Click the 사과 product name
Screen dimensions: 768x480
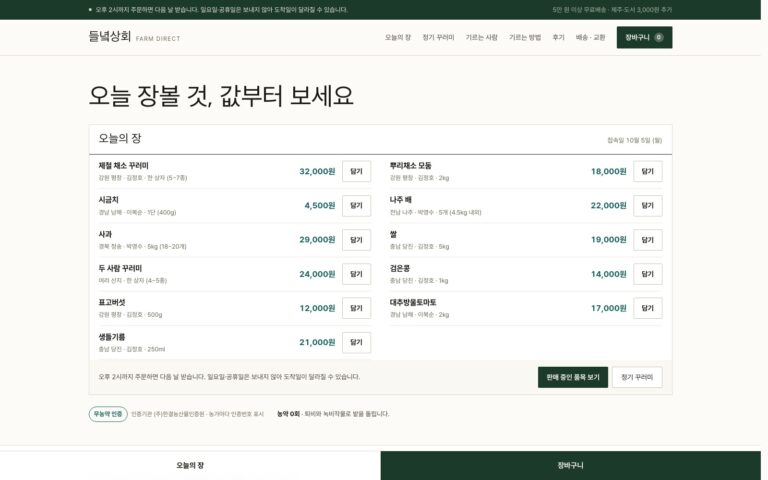105,234
